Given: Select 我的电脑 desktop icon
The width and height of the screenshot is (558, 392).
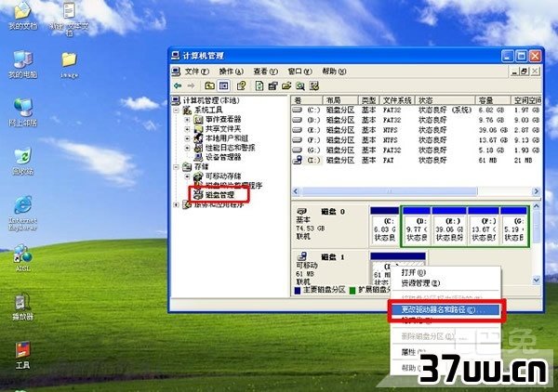Looking at the screenshot, I should click(x=22, y=64).
